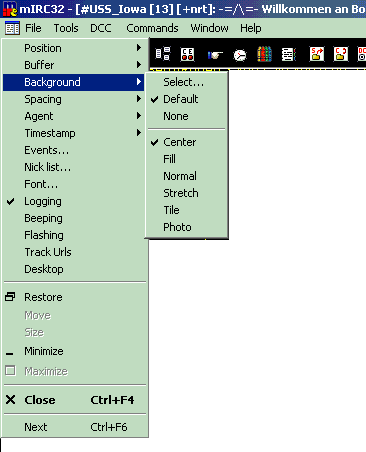Viewport: 366px width, 452px height.
Task: Expand the Background submenu
Action: (x=74, y=82)
